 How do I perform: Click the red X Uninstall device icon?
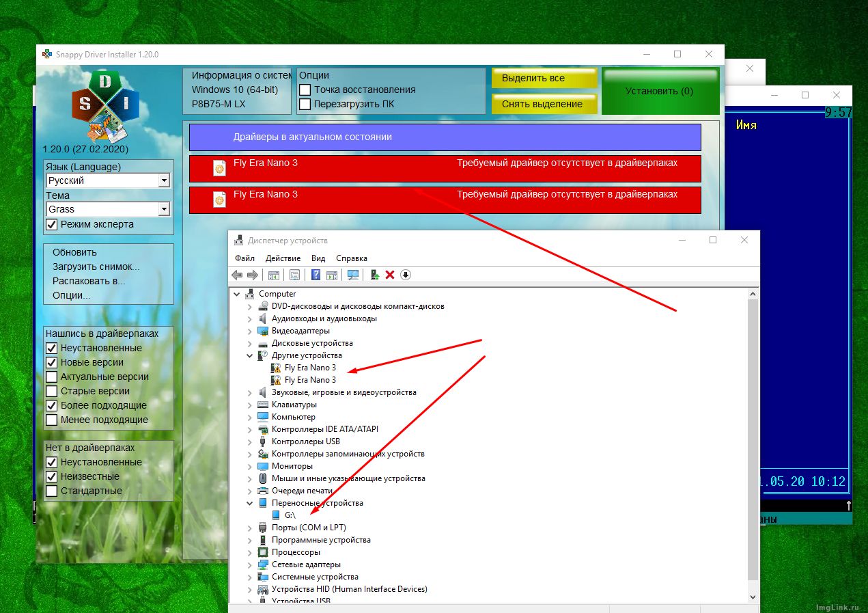(x=390, y=275)
